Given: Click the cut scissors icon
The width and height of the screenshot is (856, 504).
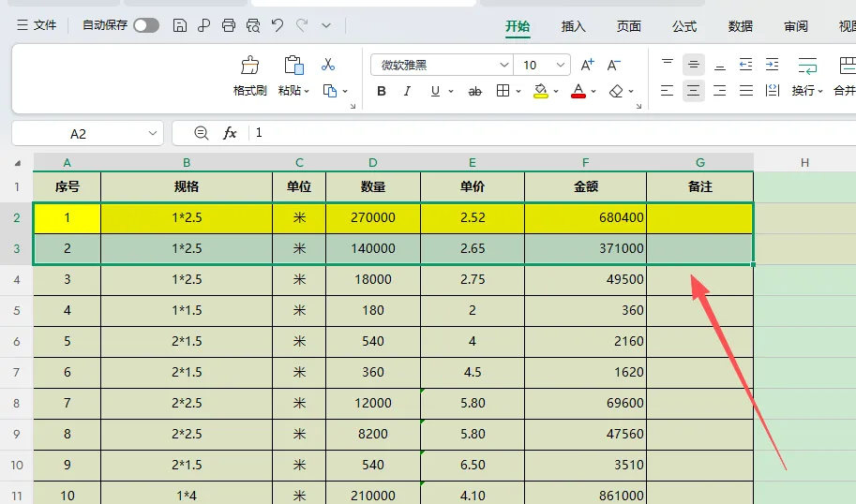Looking at the screenshot, I should (x=328, y=65).
